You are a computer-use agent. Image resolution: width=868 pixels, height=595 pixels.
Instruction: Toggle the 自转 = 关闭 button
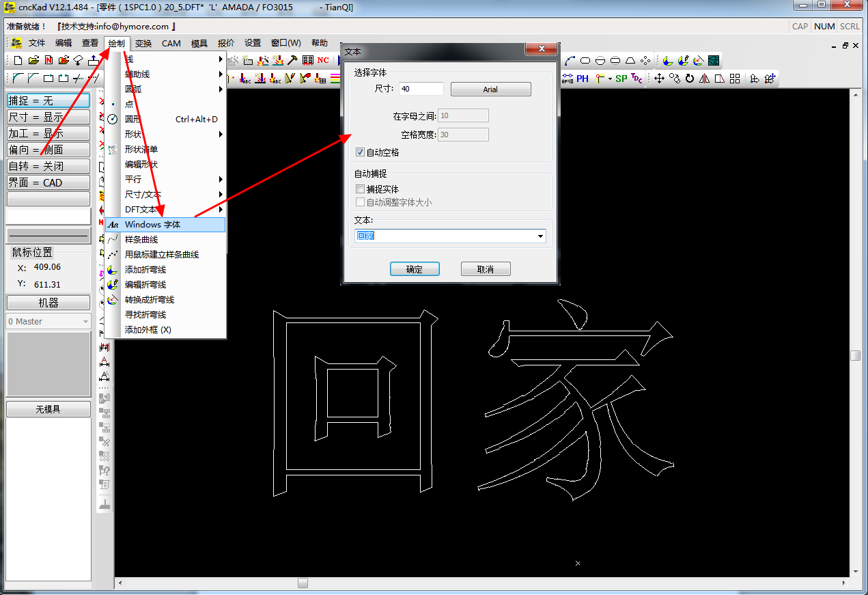click(x=48, y=166)
